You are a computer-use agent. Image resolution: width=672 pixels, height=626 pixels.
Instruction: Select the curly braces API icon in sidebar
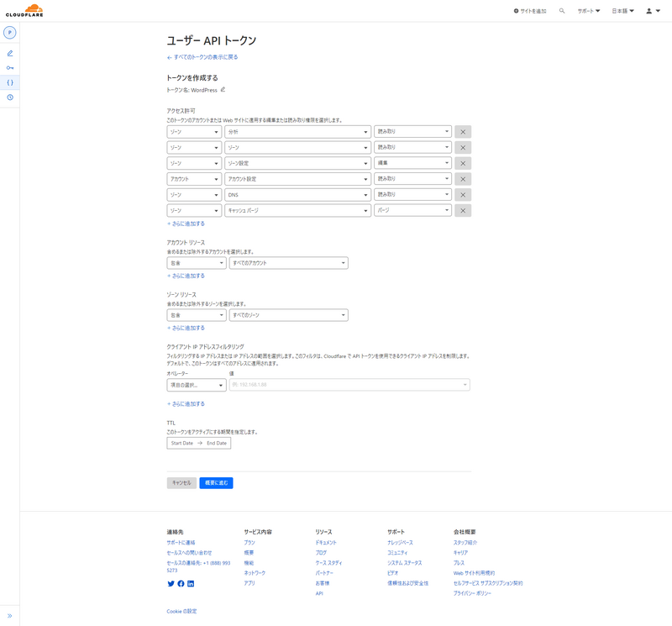10,82
